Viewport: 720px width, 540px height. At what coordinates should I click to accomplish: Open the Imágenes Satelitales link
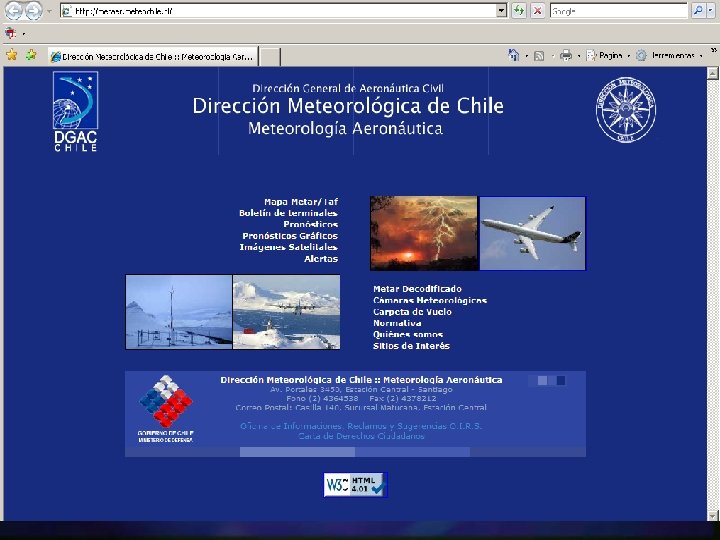[x=289, y=247]
